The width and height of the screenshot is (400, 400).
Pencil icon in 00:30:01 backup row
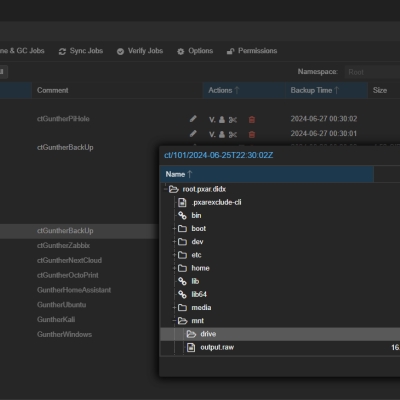tap(193, 134)
